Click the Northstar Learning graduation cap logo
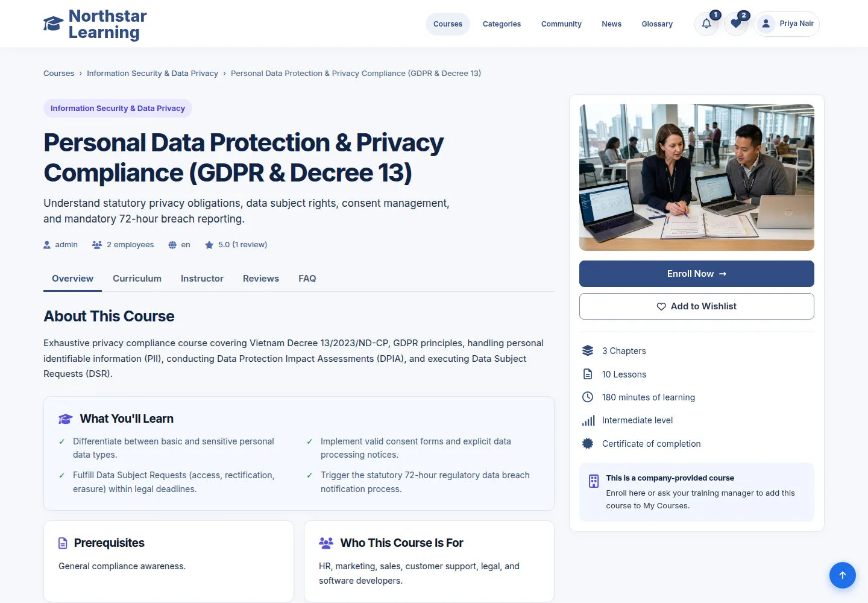Image resolution: width=868 pixels, height=603 pixels. point(53,24)
